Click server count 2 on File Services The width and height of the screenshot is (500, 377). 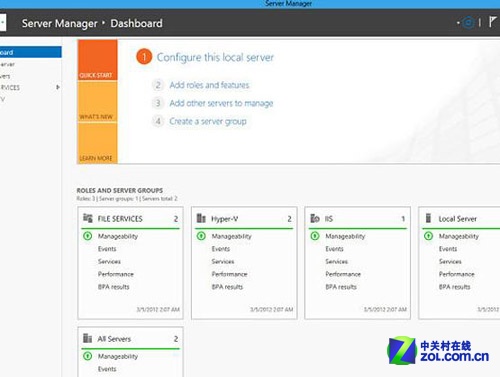tap(176, 219)
